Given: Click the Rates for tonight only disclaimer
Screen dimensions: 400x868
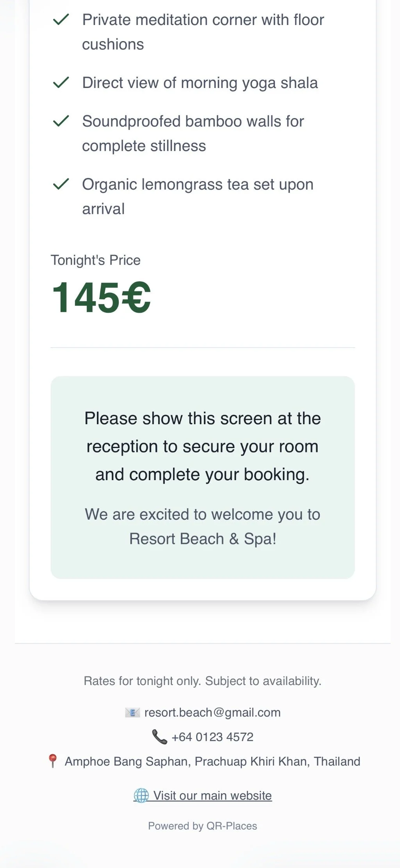Looking at the screenshot, I should click(202, 681).
